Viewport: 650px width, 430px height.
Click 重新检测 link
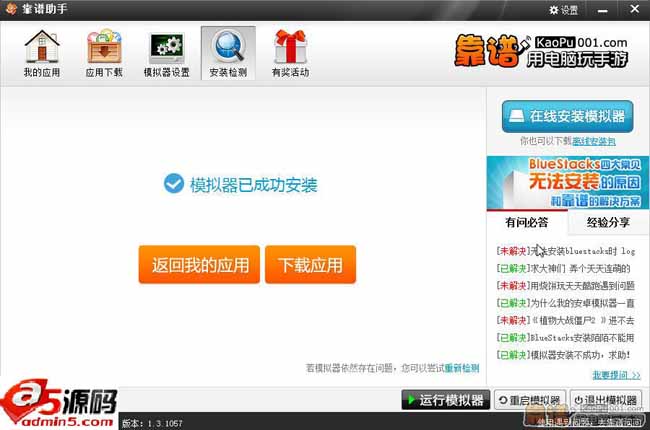click(x=462, y=368)
